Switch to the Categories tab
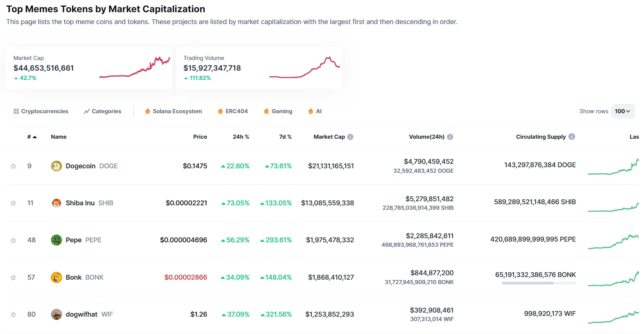This screenshot has height=334, width=644. [103, 111]
